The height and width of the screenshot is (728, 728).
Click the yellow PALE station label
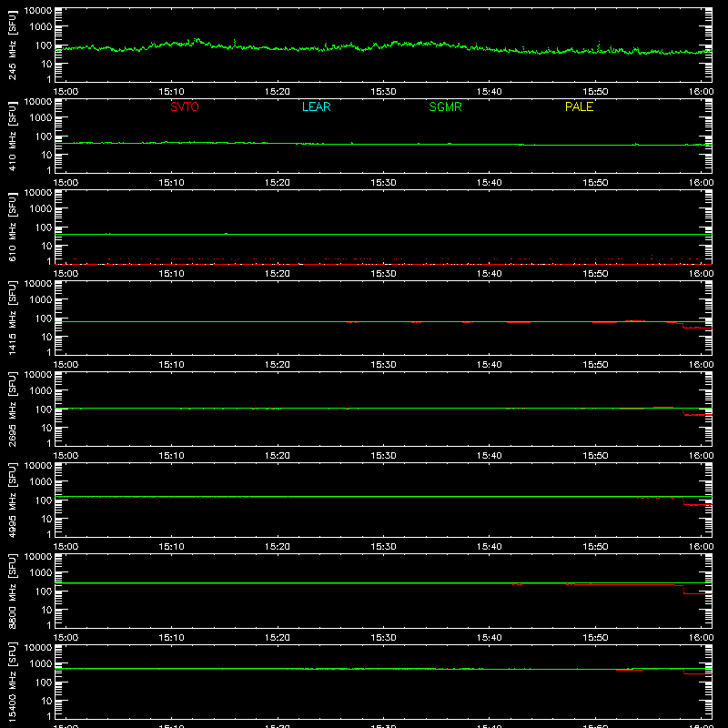pos(579,106)
